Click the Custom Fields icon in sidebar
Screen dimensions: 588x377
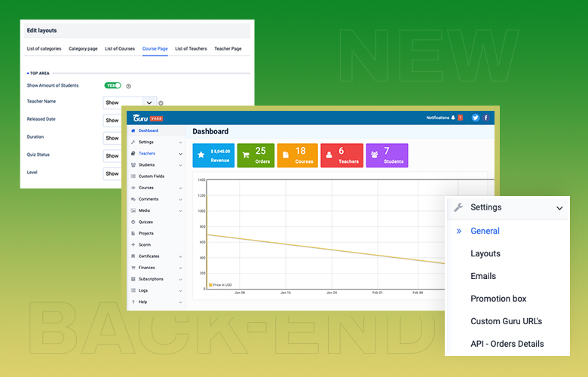click(x=133, y=176)
